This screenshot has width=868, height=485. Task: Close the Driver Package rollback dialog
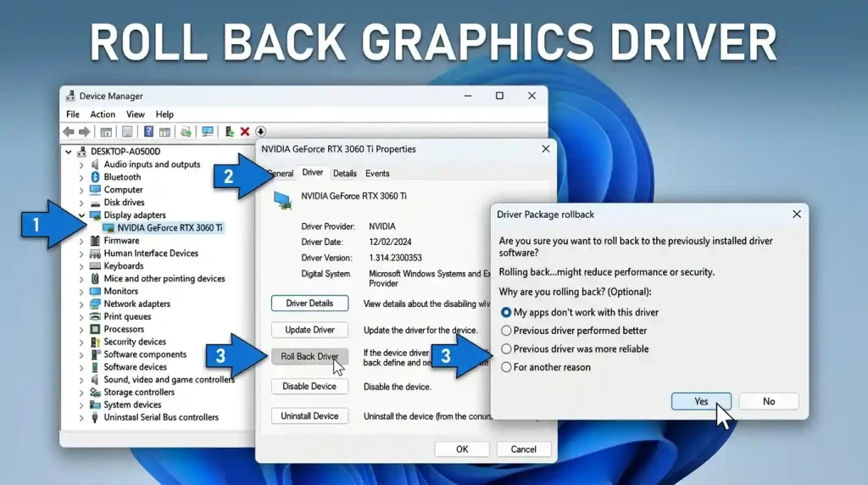click(x=797, y=214)
